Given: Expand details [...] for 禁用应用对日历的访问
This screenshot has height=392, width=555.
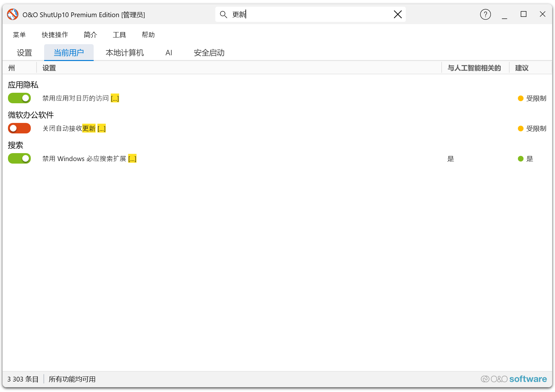Looking at the screenshot, I should [x=115, y=98].
